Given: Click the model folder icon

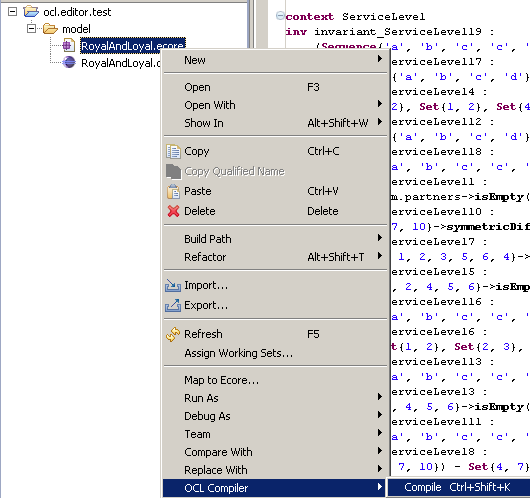Looking at the screenshot, I should 50,29.
